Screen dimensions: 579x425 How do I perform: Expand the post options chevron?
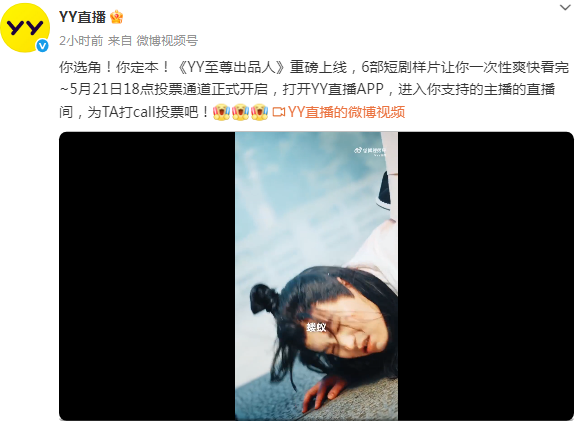click(565, 7)
